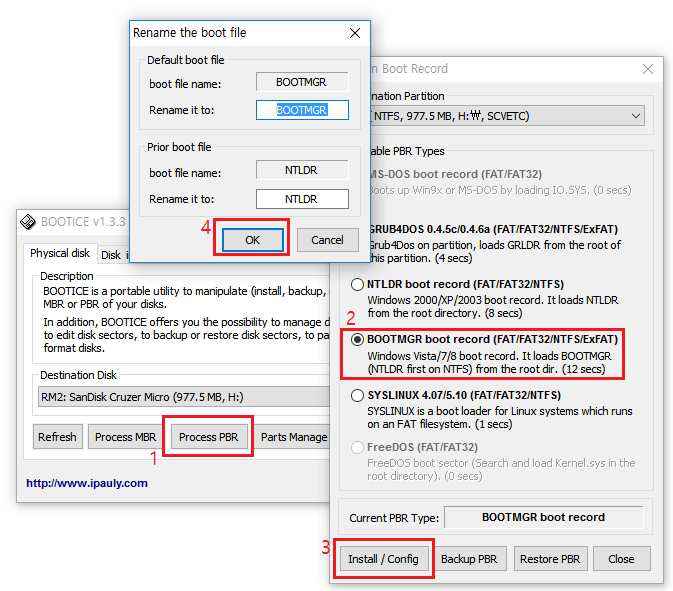The width and height of the screenshot is (673, 591).
Task: Open Parts Manage in BOOTICE
Action: 294,437
